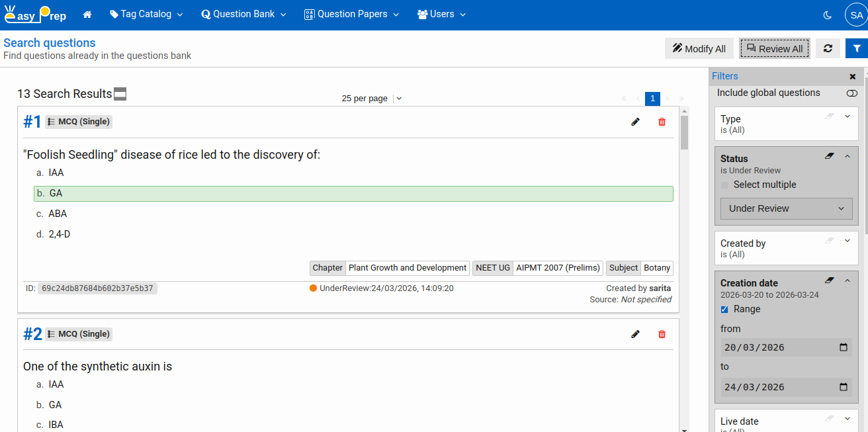Image resolution: width=868 pixels, height=432 pixels.
Task: Delete question #1 with the trash icon
Action: tap(662, 122)
